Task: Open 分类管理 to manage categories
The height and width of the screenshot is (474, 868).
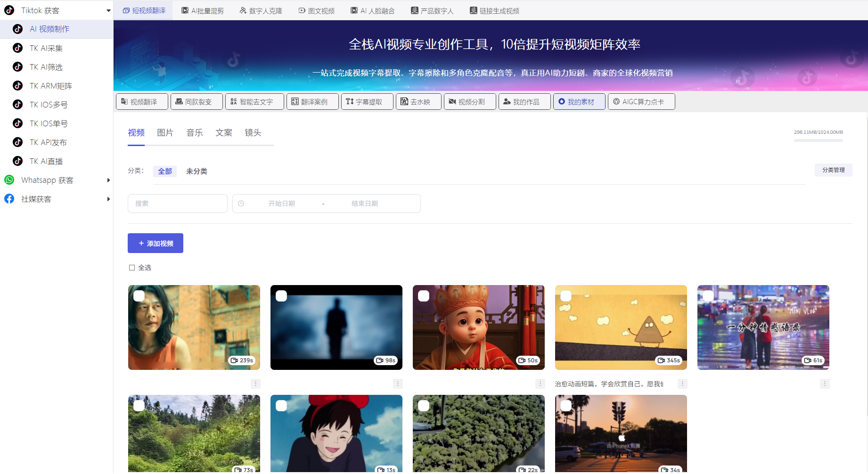Action: tap(833, 170)
